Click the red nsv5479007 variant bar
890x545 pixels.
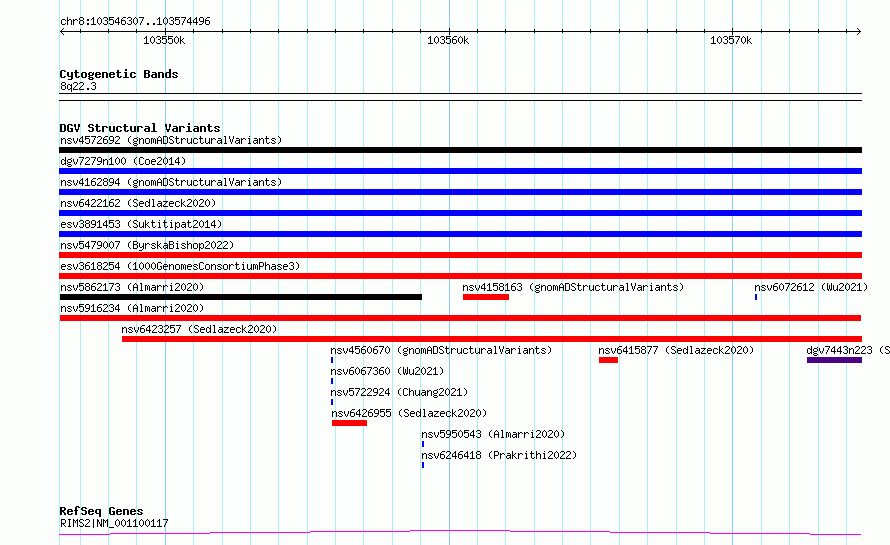point(460,255)
